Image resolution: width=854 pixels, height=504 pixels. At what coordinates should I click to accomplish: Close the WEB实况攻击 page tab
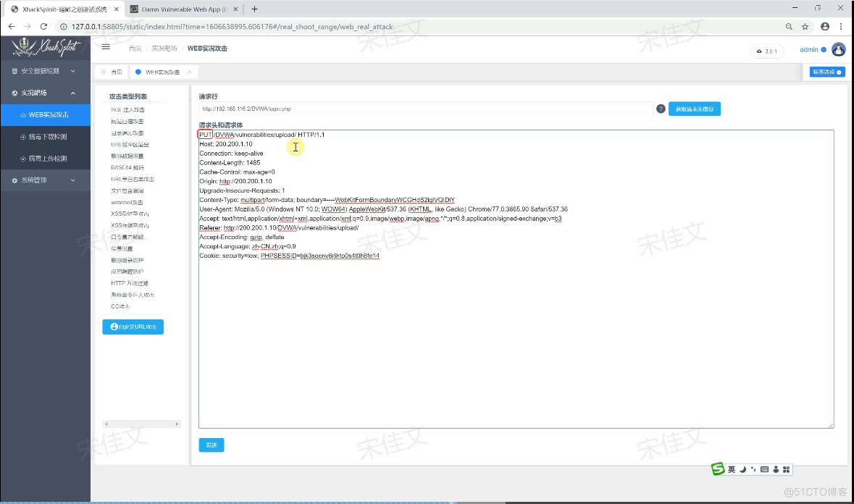tap(190, 72)
